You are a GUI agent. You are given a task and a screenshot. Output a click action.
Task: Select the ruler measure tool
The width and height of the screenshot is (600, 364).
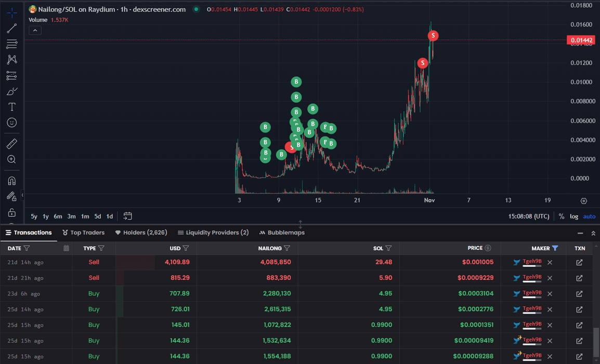[x=12, y=144]
